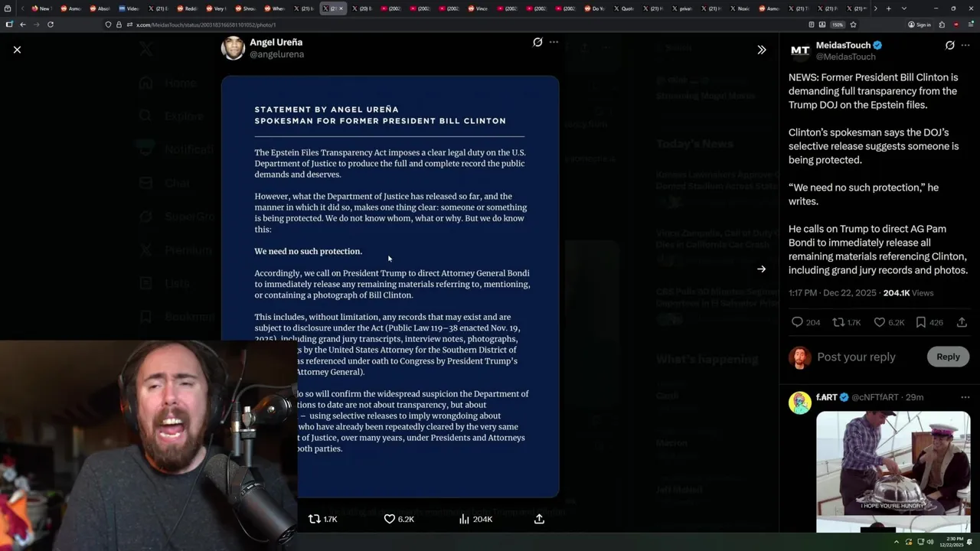Switch to the 'privat' X tab
The width and height of the screenshot is (980, 551).
683,8
